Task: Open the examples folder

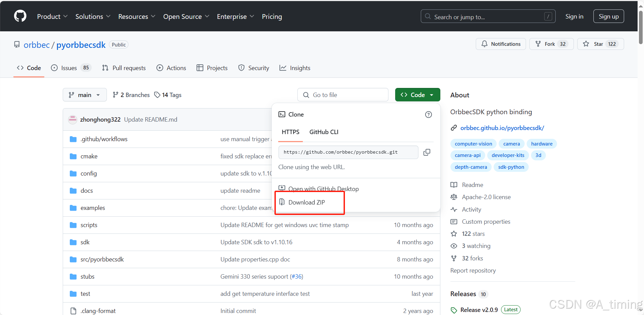Action: (93, 208)
